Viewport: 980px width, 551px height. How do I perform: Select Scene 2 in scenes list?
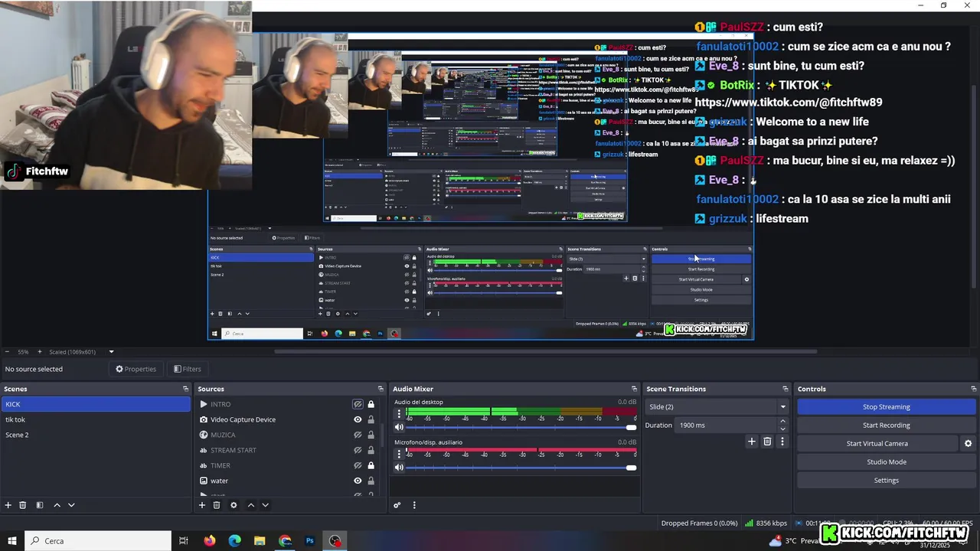96,435
